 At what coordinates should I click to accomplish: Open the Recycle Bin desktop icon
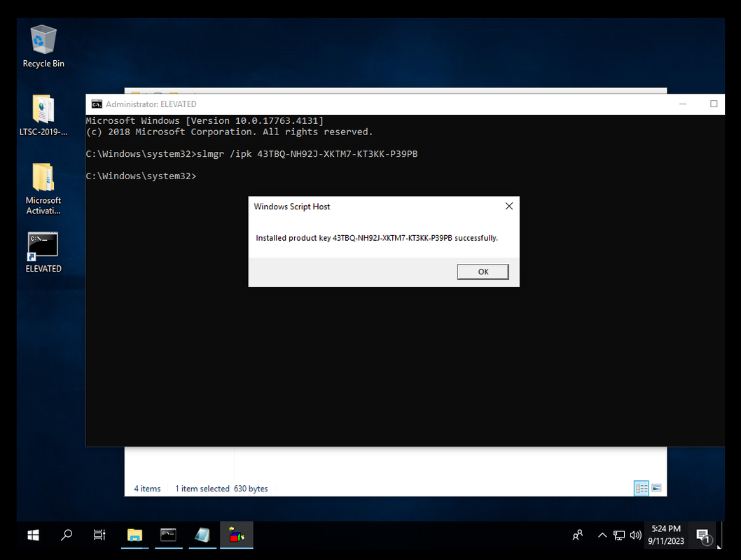[x=43, y=46]
